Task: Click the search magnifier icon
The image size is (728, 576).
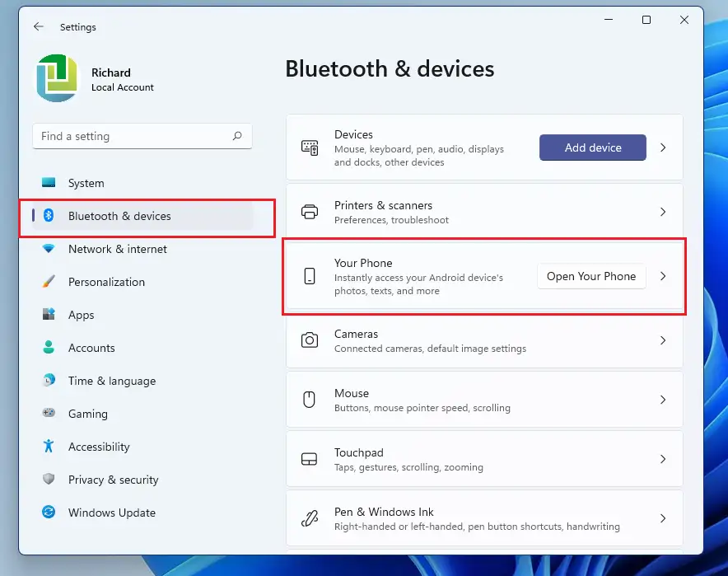Action: [x=237, y=136]
